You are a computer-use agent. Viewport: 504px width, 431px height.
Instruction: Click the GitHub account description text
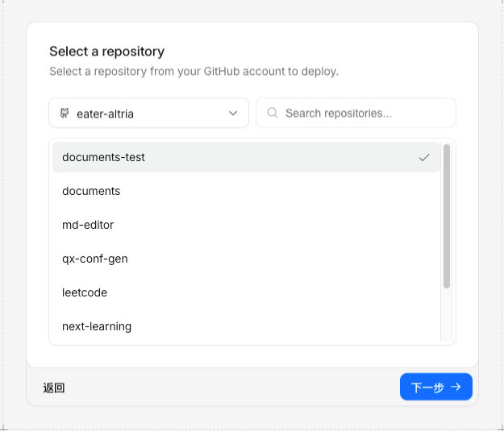[194, 72]
